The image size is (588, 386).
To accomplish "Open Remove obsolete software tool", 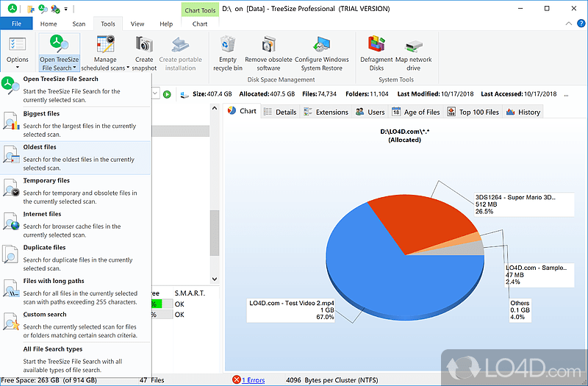I will [x=268, y=44].
